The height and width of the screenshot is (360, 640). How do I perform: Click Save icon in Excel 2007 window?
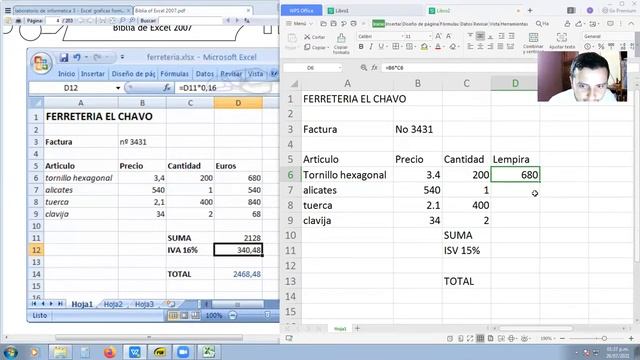click(x=64, y=58)
